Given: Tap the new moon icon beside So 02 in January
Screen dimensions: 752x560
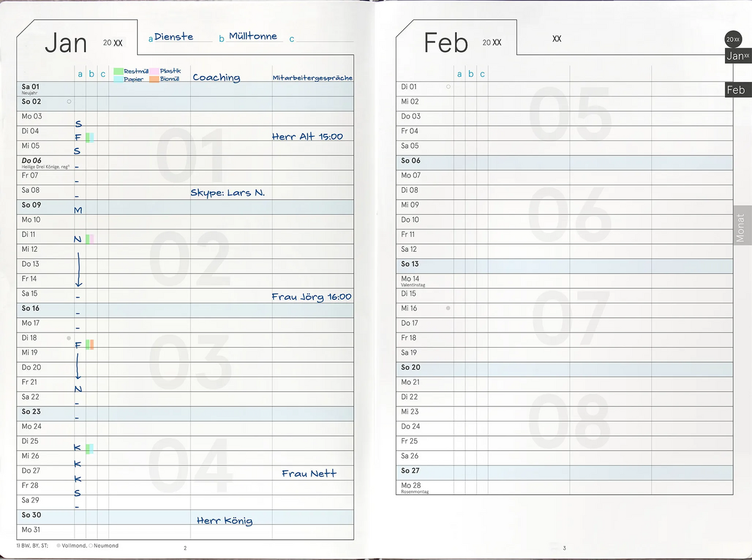Looking at the screenshot, I should 69,101.
